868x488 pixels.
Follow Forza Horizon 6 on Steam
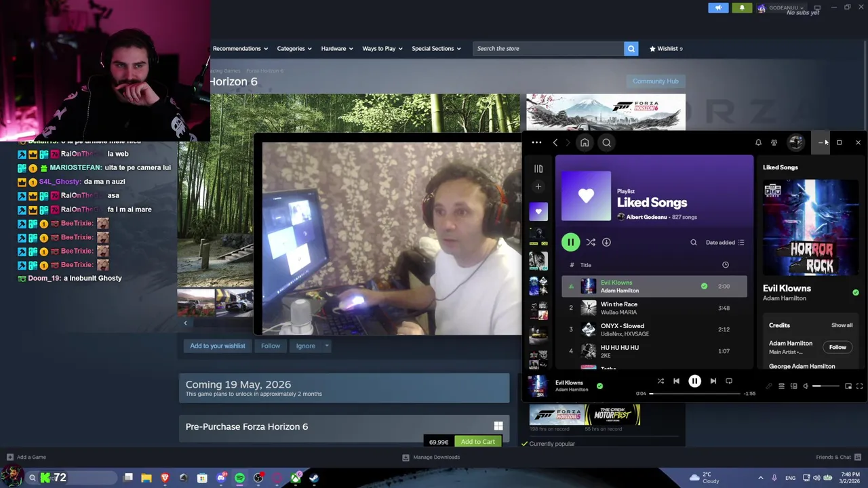(x=271, y=346)
